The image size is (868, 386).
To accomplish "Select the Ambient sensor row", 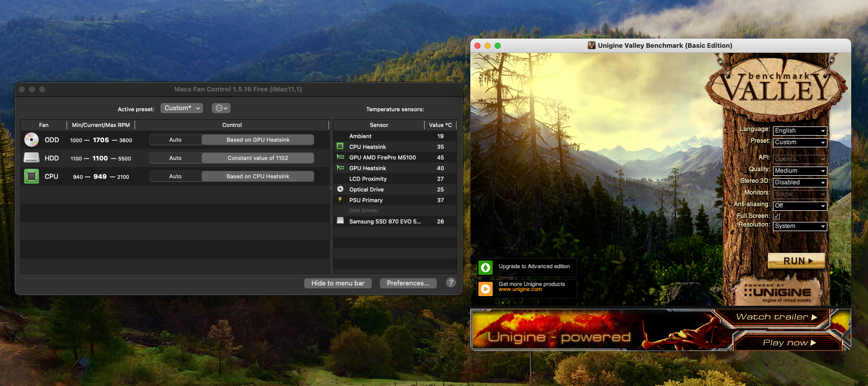I will (395, 136).
